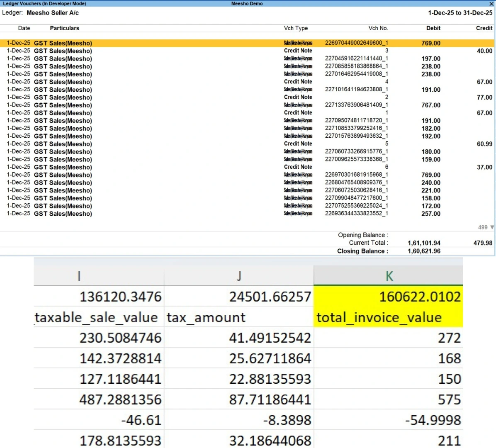Click the Debit column header
The width and height of the screenshot is (496, 448).
click(433, 28)
